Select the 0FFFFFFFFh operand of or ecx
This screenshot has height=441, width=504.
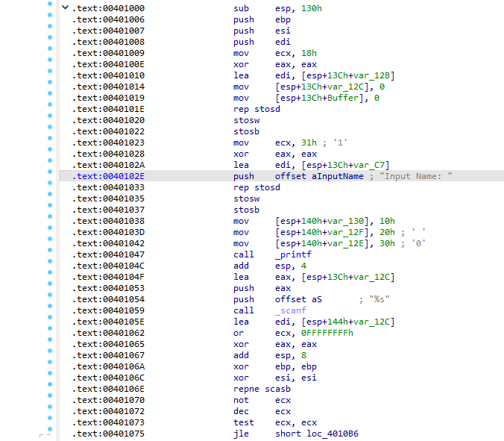click(x=327, y=333)
